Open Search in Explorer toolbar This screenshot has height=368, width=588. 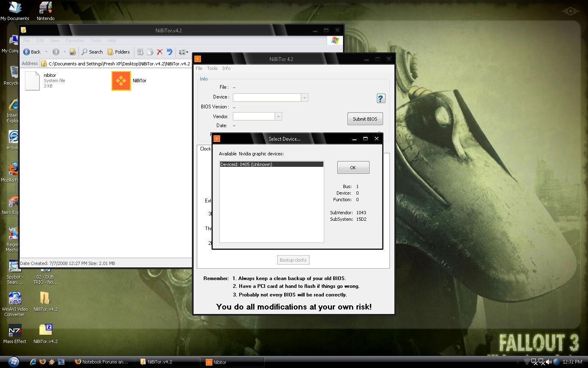tap(92, 52)
